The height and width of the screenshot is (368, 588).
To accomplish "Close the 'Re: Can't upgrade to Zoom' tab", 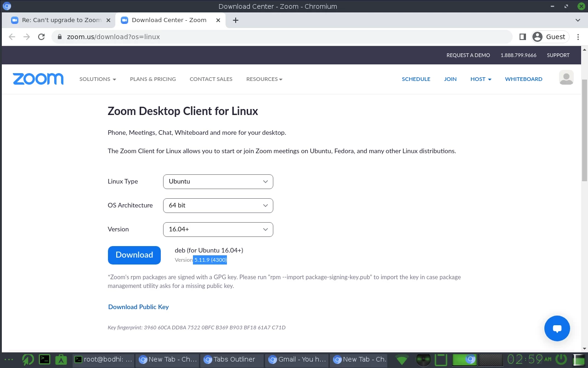I will [108, 20].
